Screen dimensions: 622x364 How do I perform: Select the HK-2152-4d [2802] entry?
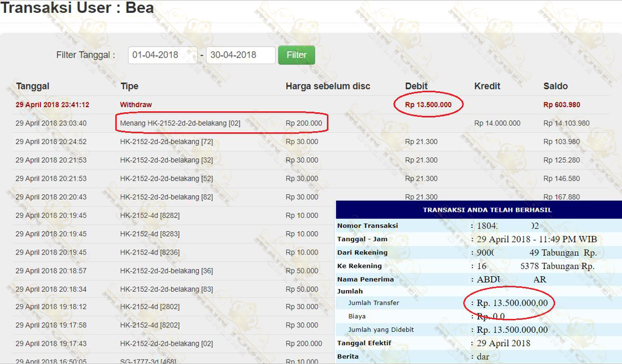pyautogui.click(x=150, y=307)
